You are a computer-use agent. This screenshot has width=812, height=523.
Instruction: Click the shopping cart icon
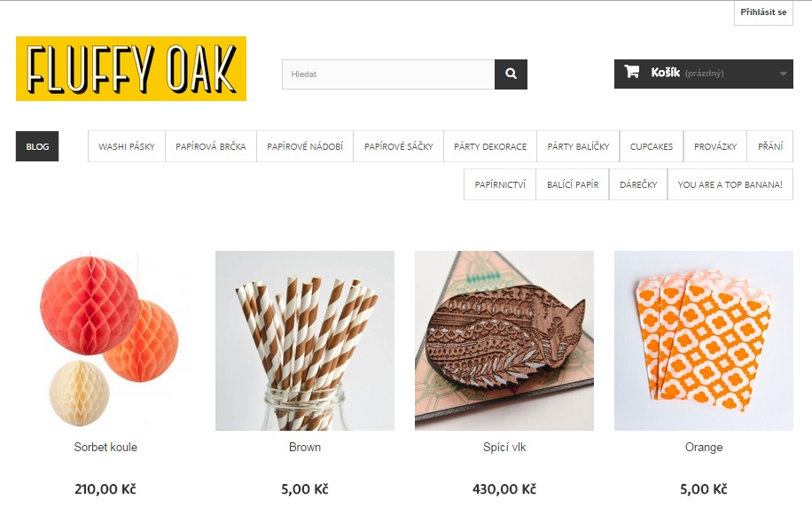pos(631,72)
